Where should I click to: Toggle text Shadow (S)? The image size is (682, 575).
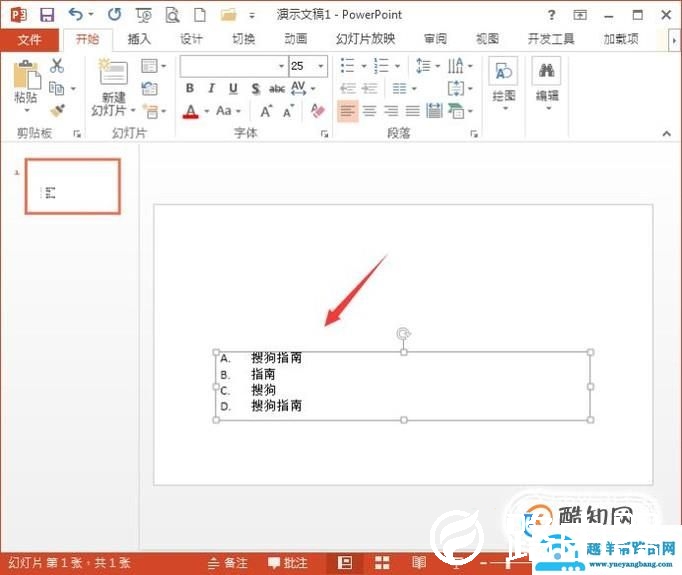coord(255,89)
